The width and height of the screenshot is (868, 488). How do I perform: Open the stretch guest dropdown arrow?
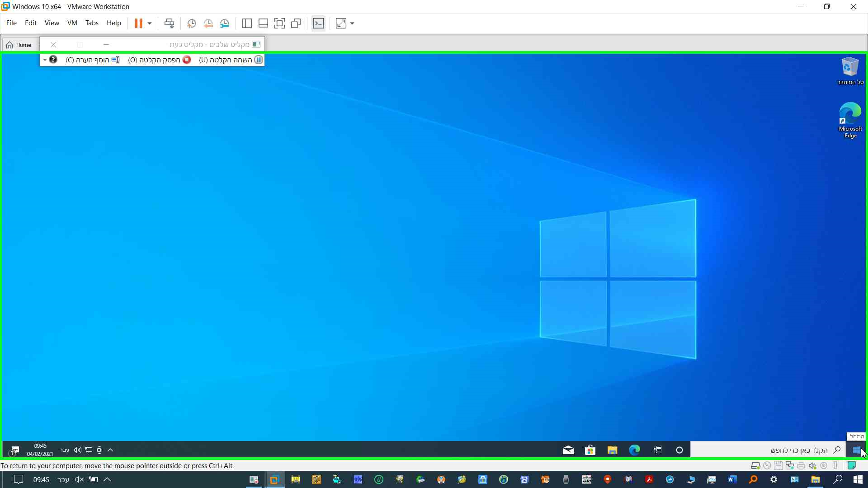pos(352,23)
